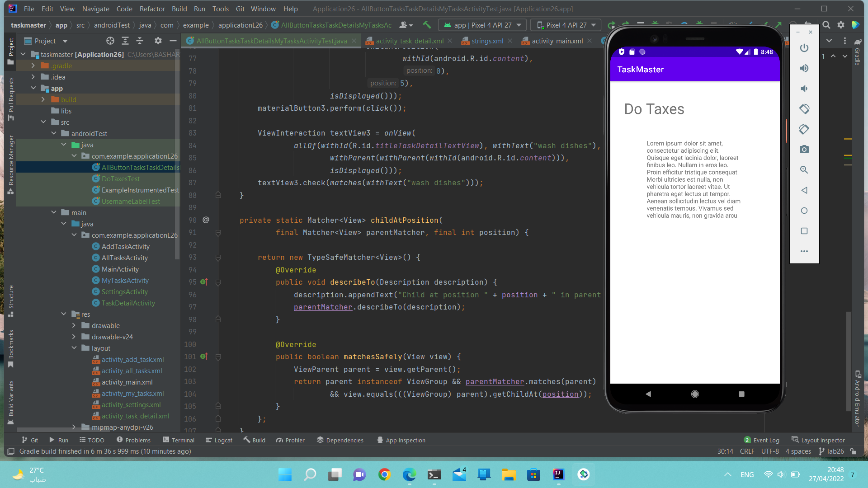Screen dimensions: 868x488
Task: Open Layout Inspector tool window
Action: tap(818, 440)
